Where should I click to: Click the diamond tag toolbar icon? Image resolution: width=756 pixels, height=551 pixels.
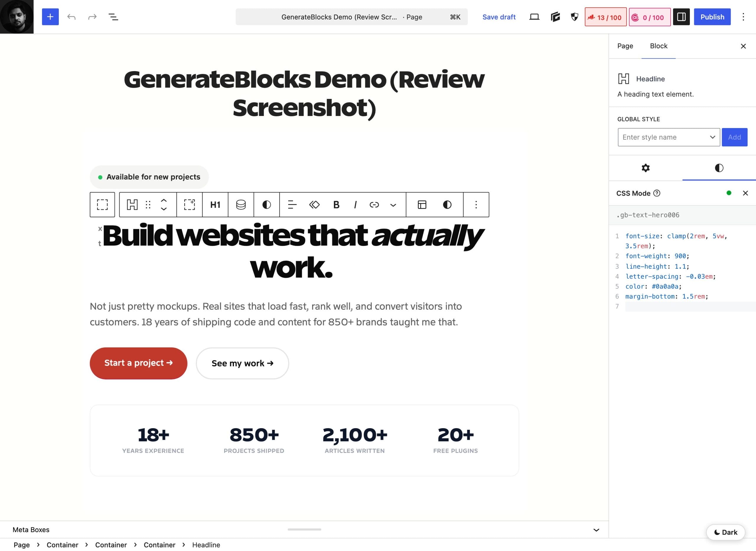coord(314,205)
